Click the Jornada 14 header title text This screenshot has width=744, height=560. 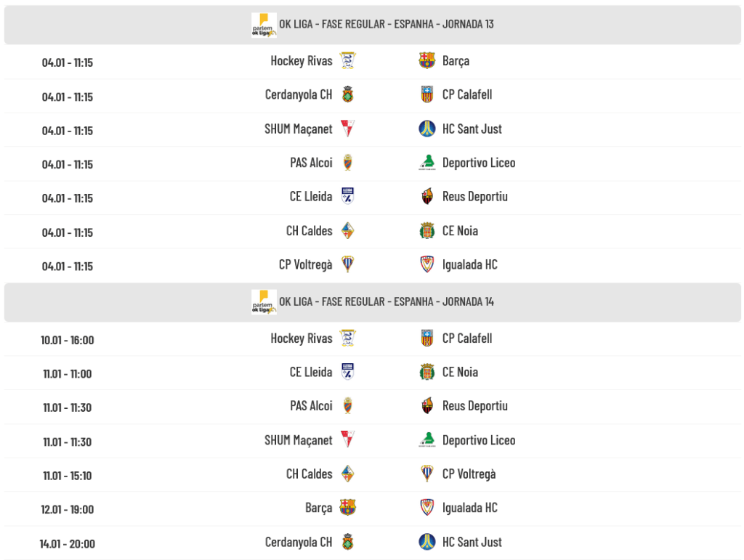tap(387, 301)
